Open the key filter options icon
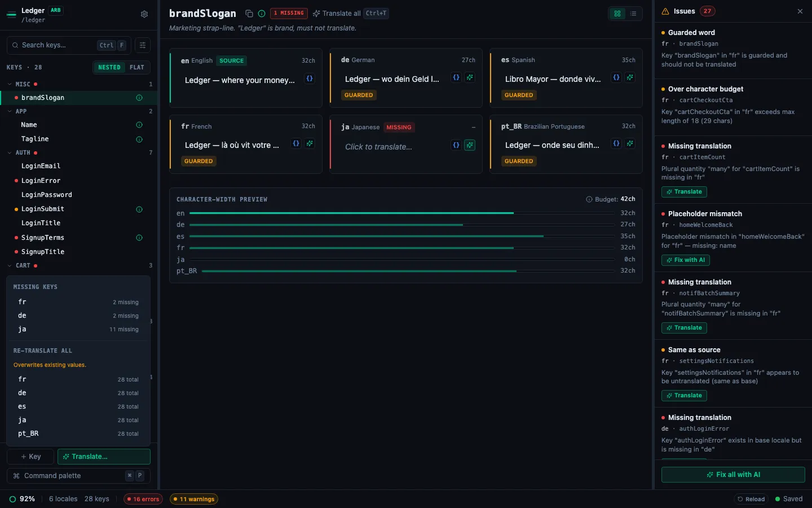 (143, 45)
